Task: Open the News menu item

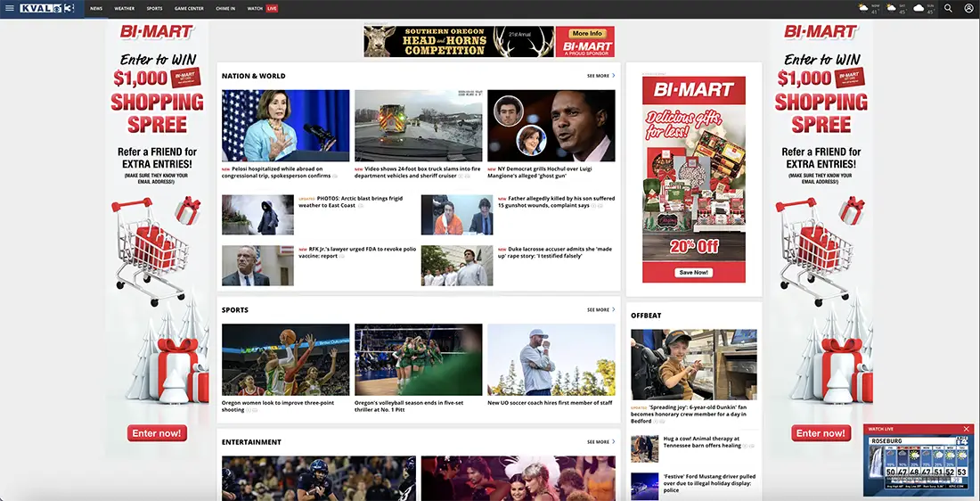Action: pyautogui.click(x=95, y=8)
